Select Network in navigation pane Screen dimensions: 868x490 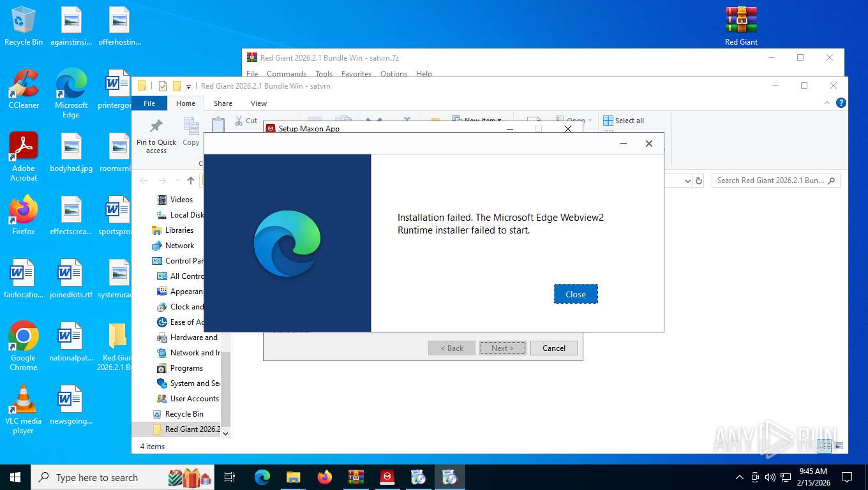point(179,246)
